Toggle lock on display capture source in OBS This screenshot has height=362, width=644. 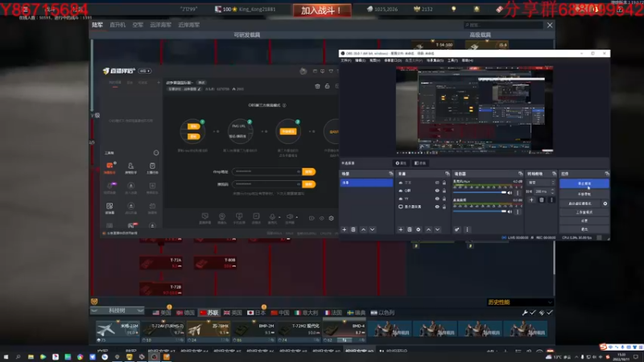444,207
